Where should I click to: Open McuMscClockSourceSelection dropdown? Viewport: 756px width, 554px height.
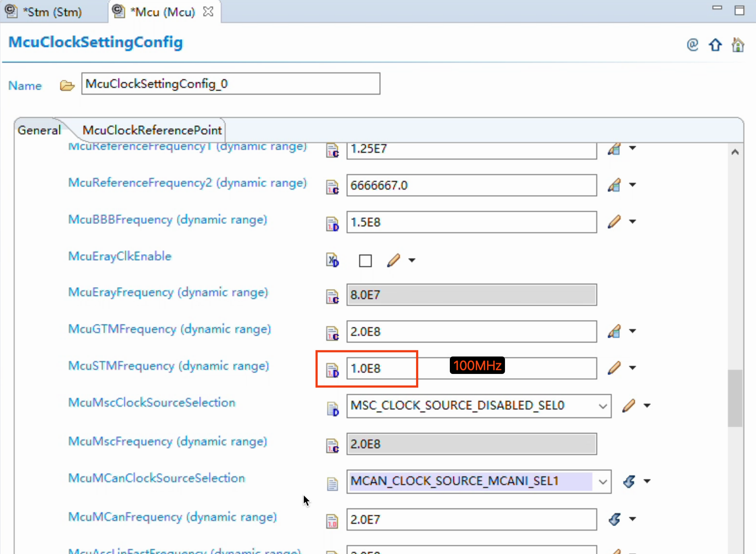pos(603,406)
